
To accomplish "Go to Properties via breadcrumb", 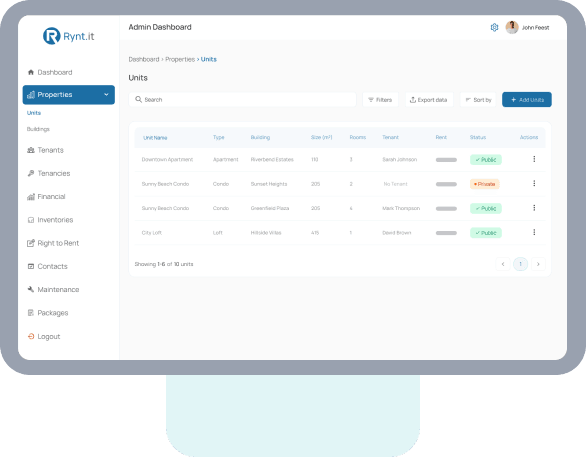I will 180,59.
